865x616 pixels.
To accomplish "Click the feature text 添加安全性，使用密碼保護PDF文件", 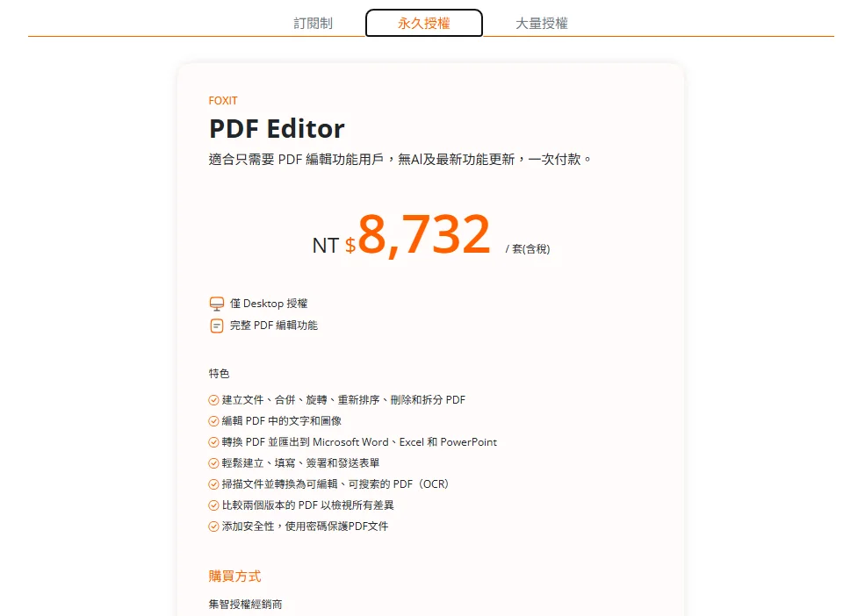I will (x=305, y=526).
